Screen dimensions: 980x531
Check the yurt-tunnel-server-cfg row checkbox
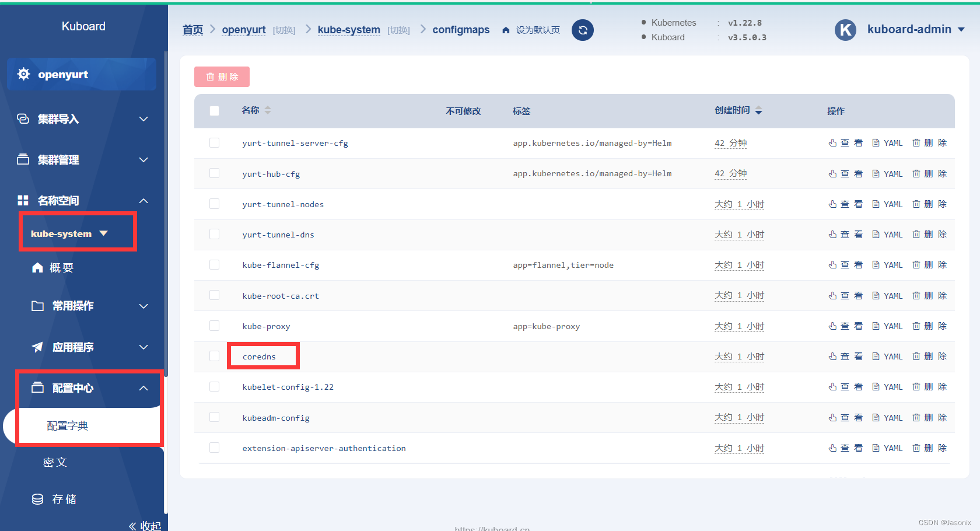(x=214, y=143)
